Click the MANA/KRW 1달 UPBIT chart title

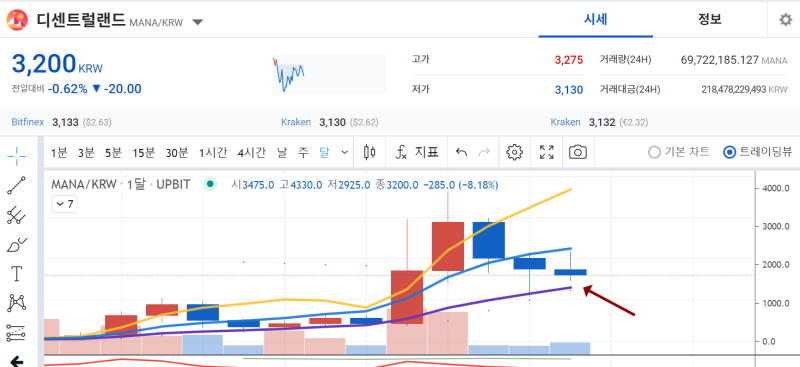click(120, 184)
